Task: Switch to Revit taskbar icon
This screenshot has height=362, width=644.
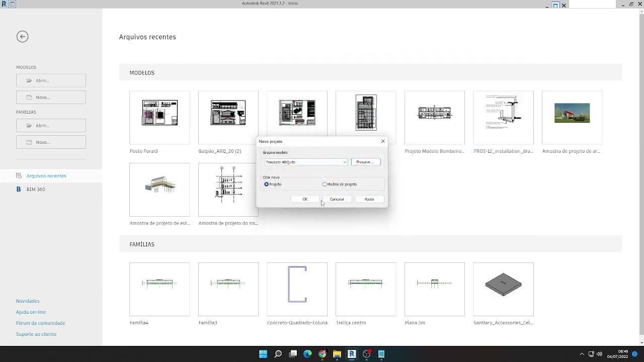Action: (352, 354)
